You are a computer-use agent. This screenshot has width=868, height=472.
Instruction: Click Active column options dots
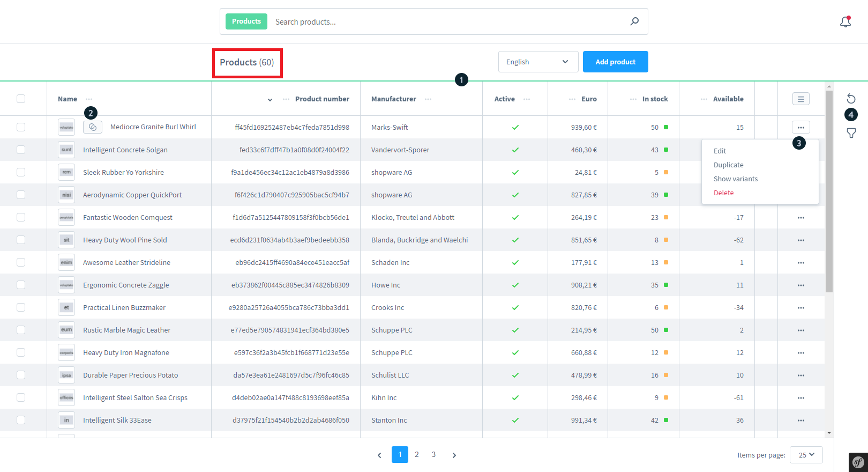pyautogui.click(x=527, y=99)
